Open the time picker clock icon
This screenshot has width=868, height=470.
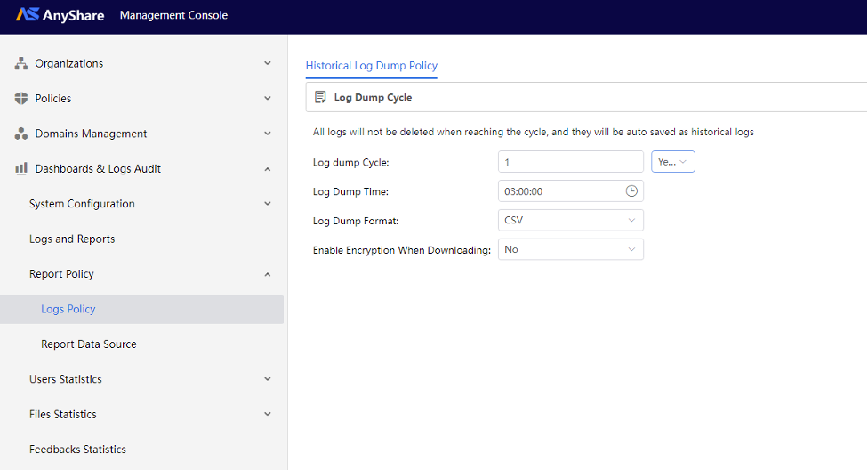pyautogui.click(x=631, y=191)
